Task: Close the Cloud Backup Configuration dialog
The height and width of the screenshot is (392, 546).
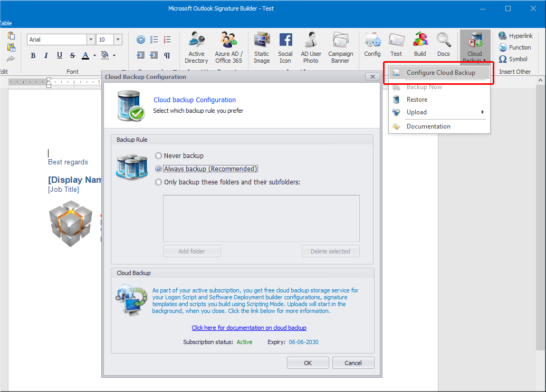Action: pyautogui.click(x=372, y=77)
